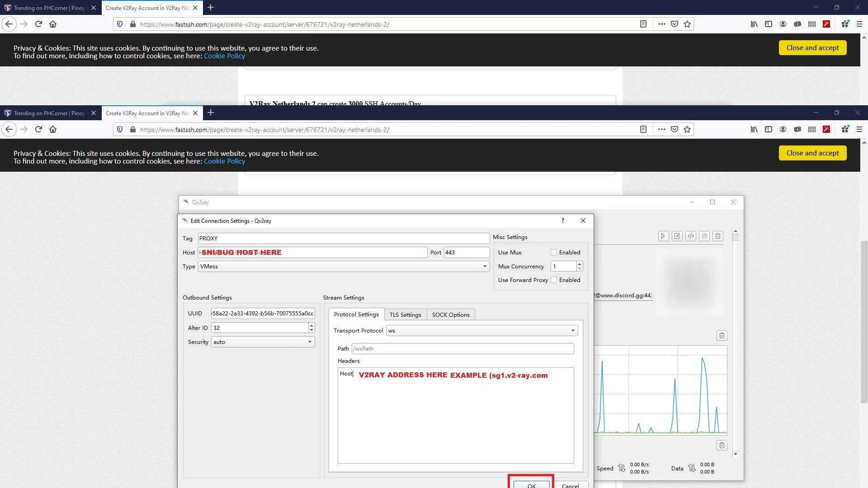
Task: Click the Path field with /wsPath placeholder
Action: (462, 348)
